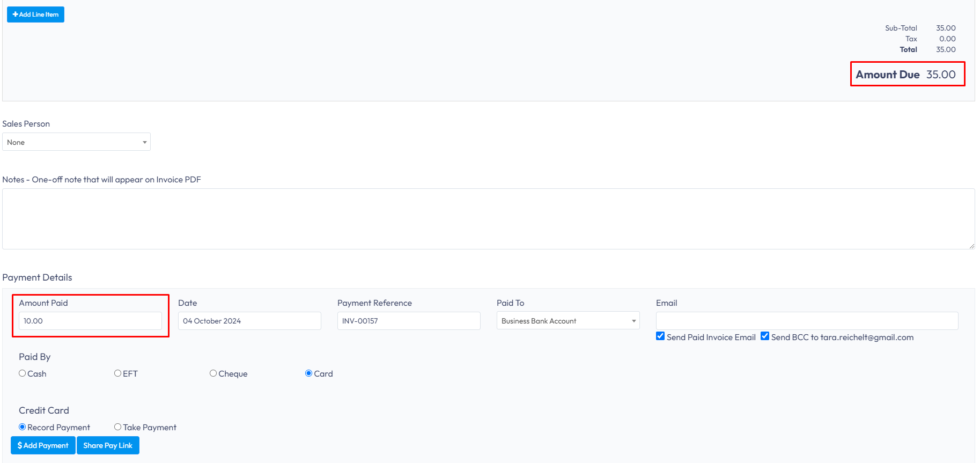Uncheck Send Paid Invoice Email
The width and height of the screenshot is (980, 463).
(x=660, y=336)
